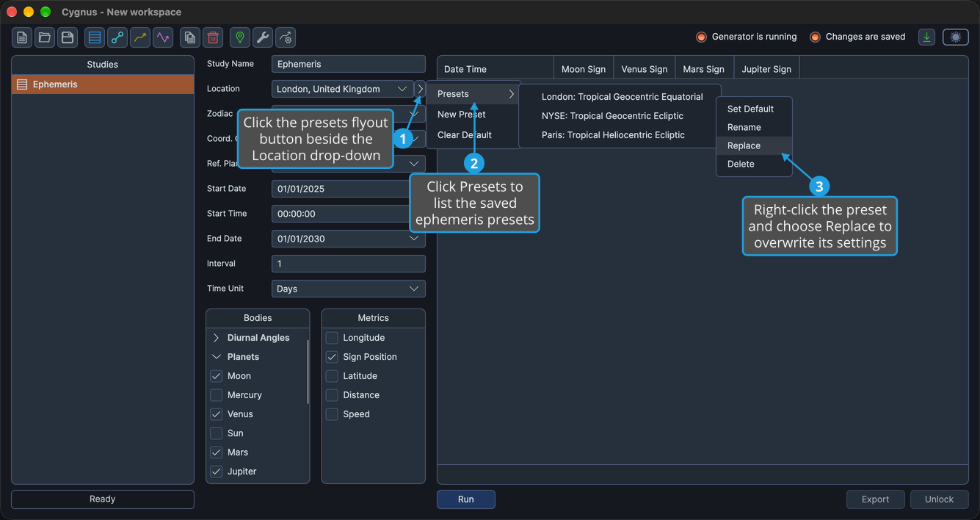Select the orange trend arrow icon

coord(140,37)
